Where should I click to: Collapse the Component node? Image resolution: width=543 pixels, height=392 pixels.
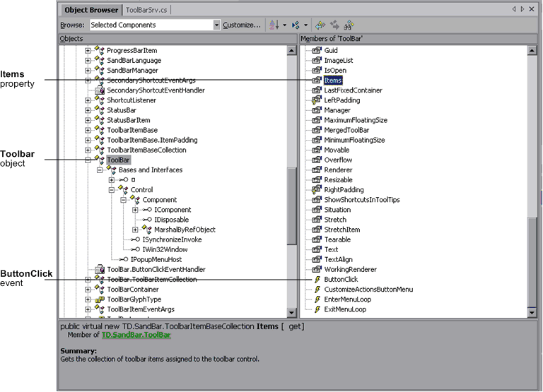click(123, 200)
